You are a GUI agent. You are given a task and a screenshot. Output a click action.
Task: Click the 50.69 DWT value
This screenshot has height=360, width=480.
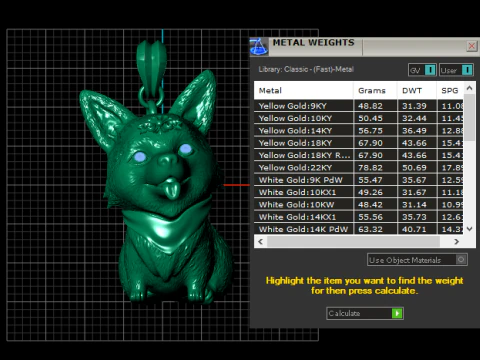414,168
